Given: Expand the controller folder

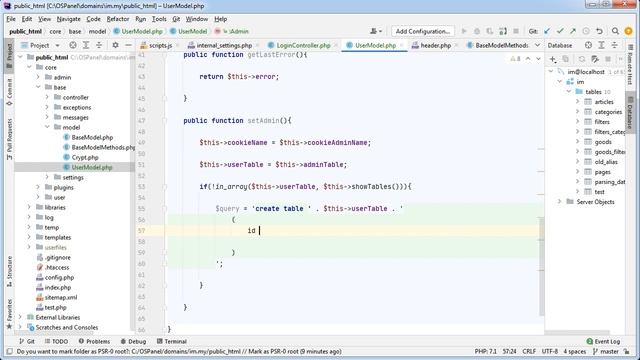Looking at the screenshot, I should coord(47,97).
